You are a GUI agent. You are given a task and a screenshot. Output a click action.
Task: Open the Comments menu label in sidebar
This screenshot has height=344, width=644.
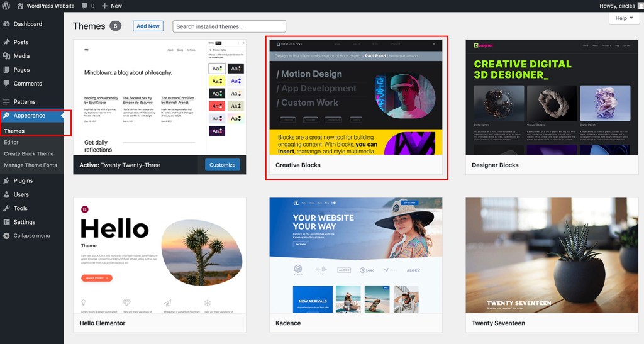pyautogui.click(x=28, y=84)
